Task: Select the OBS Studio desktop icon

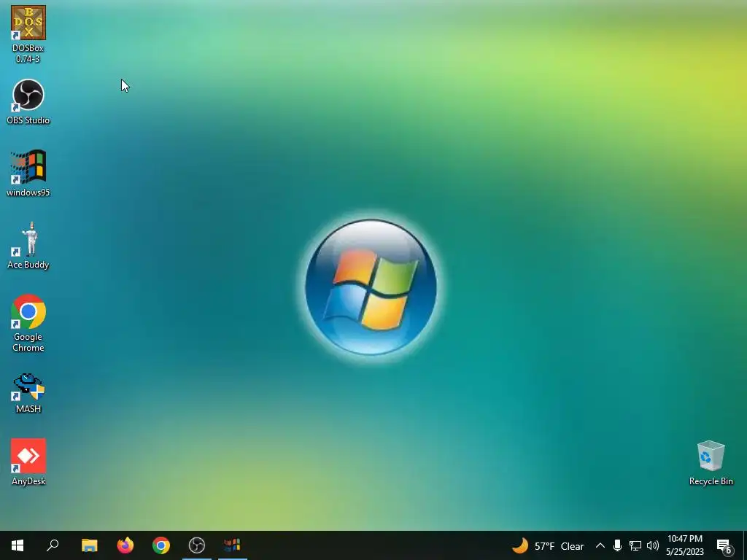Action: tap(28, 102)
